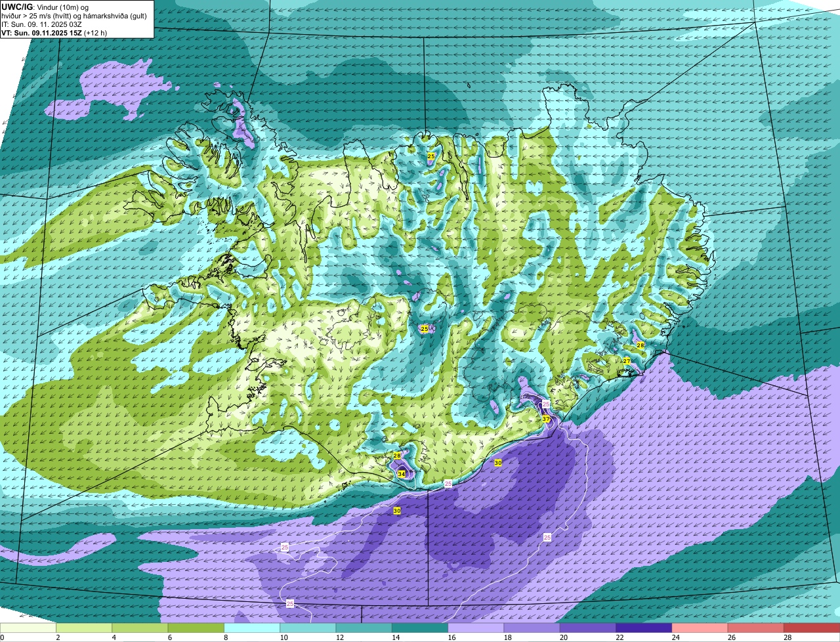Viewport: 840px width, 642px height.
Task: Click the legend scale number 4
Action: pos(113,637)
